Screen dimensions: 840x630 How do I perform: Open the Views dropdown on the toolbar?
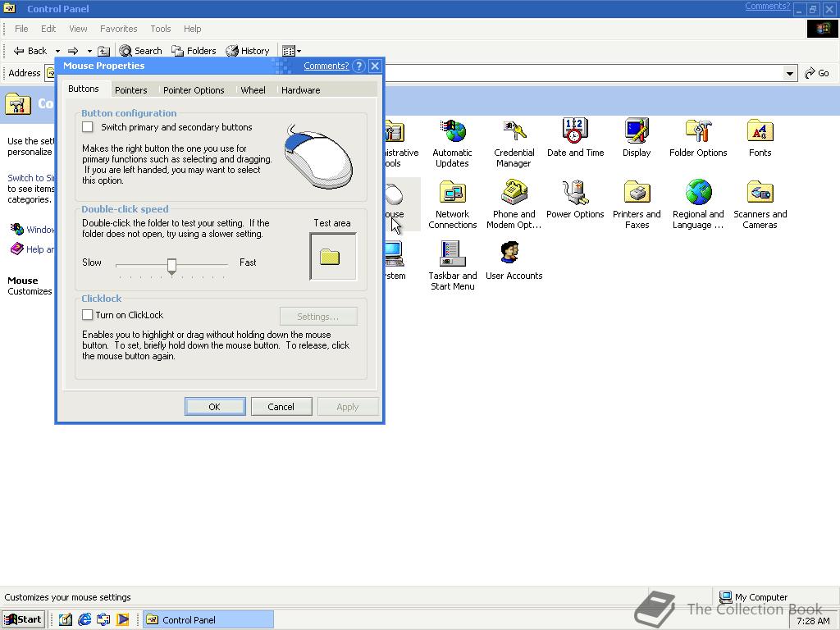click(297, 50)
